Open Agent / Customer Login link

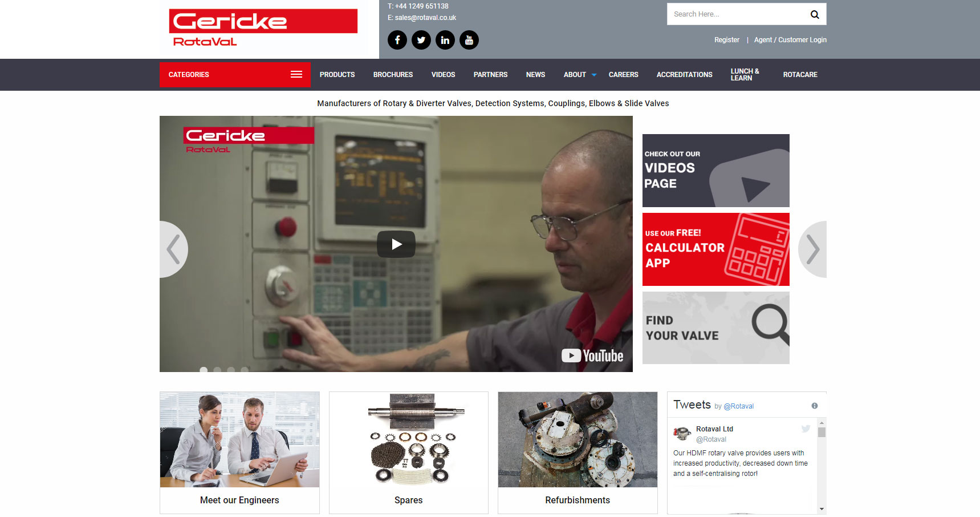coord(790,40)
